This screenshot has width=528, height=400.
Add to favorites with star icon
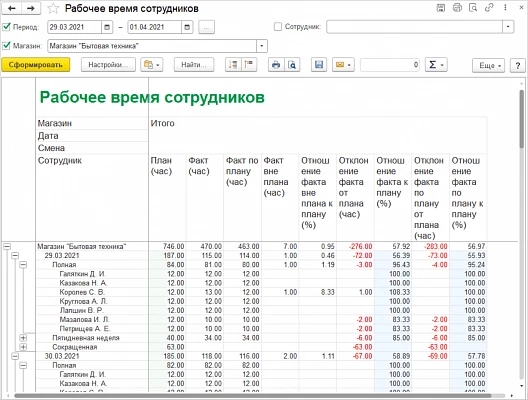point(53,8)
